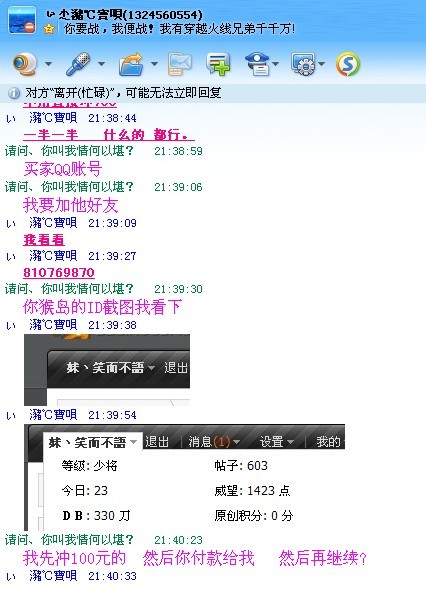Viewport: 426px width, 590px height.
Task: Expand the dropdown arrow next to the webcam icon
Action: tap(48, 64)
